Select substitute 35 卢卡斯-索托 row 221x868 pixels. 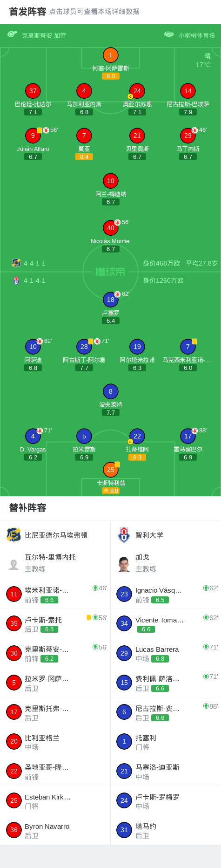[55, 623]
